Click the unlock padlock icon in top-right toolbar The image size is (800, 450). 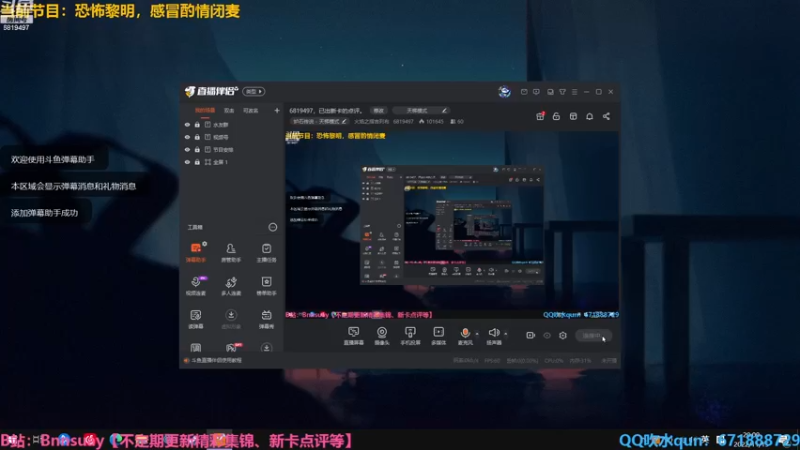pos(557,116)
